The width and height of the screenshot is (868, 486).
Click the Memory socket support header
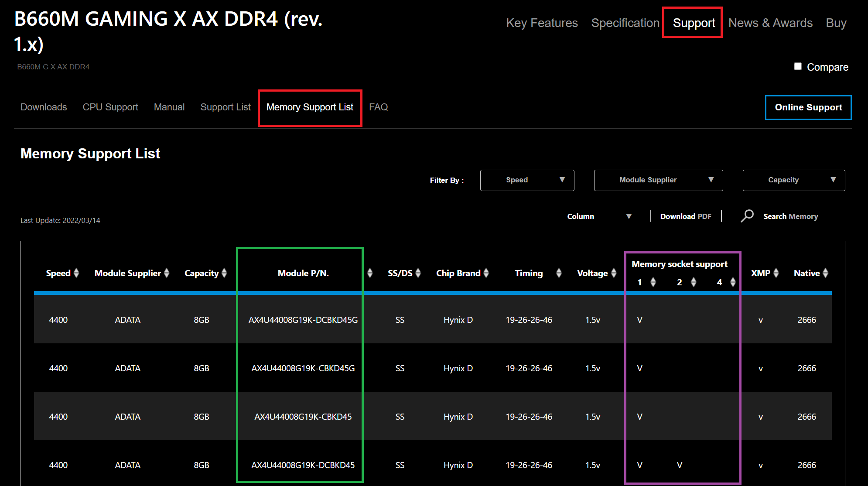click(680, 264)
